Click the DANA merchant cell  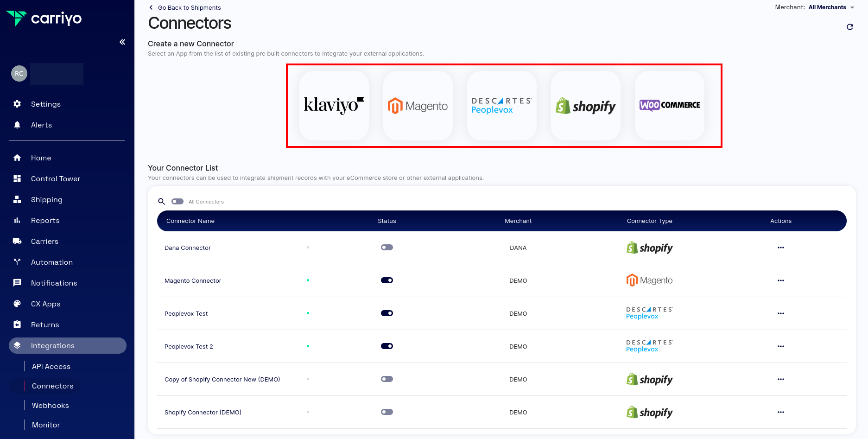(518, 248)
